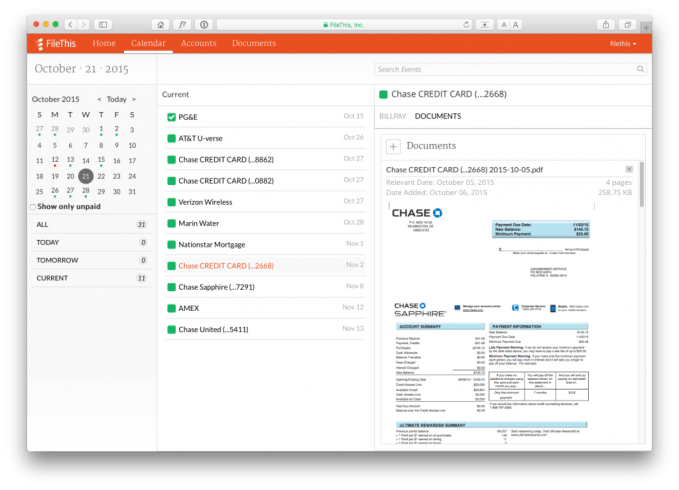Mark Marin Water bill as paid

click(171, 223)
